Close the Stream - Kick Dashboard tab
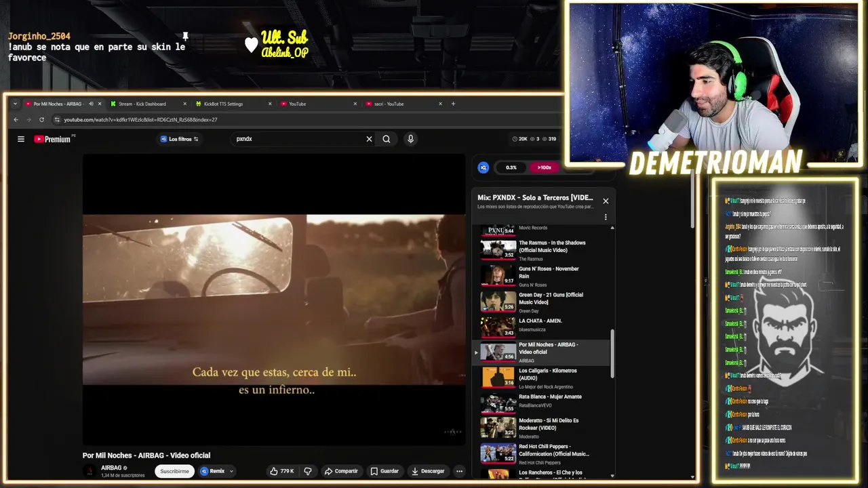Viewport: 868px width, 488px height. pos(184,104)
